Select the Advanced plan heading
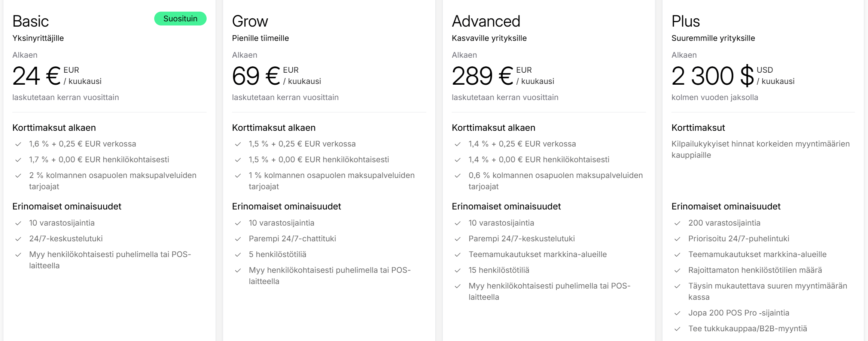The image size is (868, 341). pyautogui.click(x=486, y=21)
